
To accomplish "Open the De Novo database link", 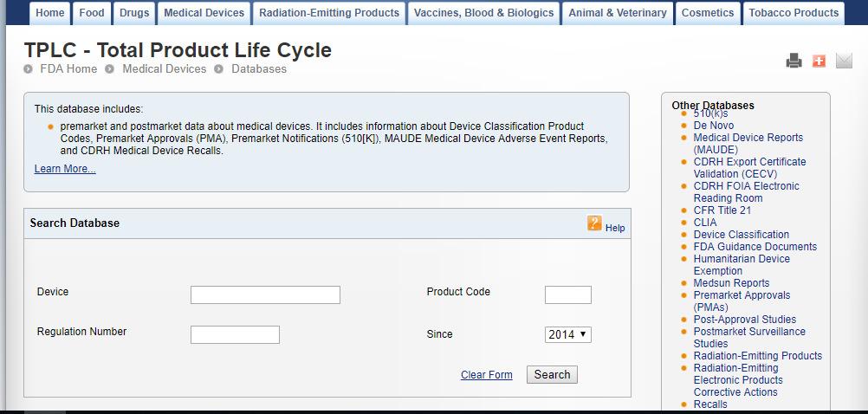I will (x=714, y=126).
